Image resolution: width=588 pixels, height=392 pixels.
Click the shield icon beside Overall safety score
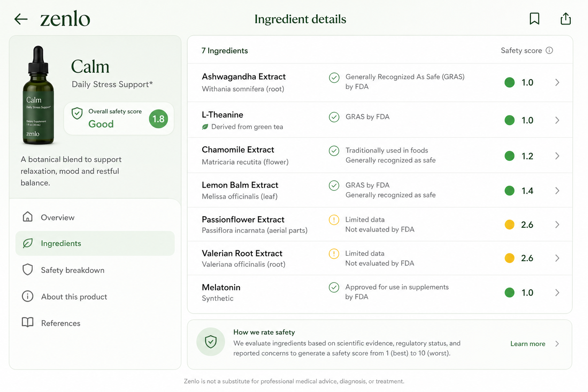pos(77,113)
